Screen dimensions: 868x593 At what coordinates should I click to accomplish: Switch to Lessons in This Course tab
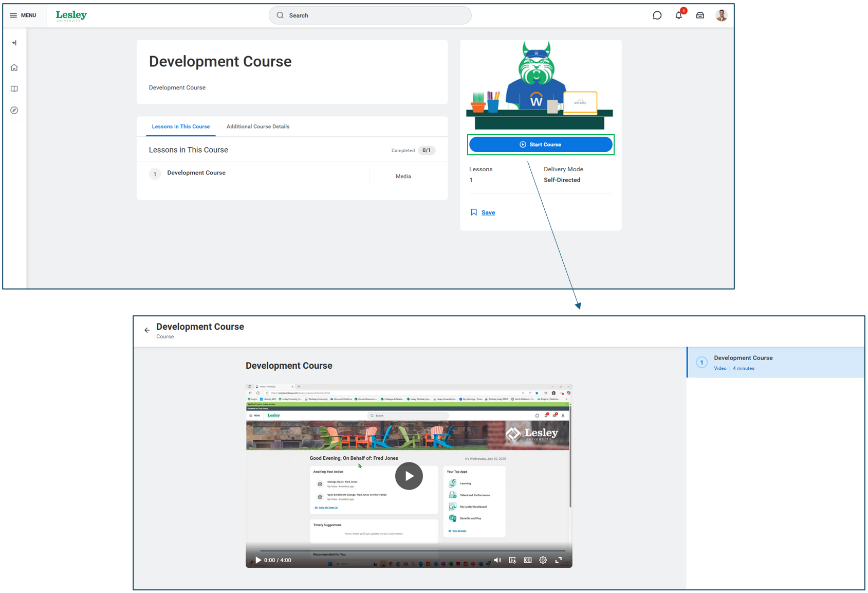(x=181, y=127)
